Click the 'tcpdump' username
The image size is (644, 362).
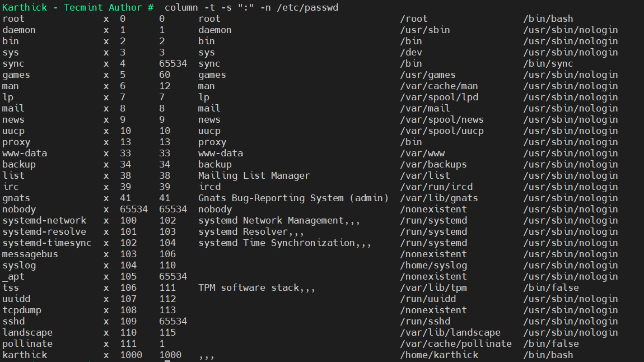point(22,310)
